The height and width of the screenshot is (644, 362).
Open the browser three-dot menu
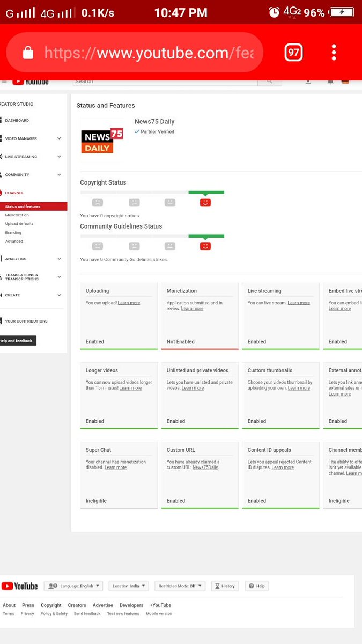pos(334,52)
